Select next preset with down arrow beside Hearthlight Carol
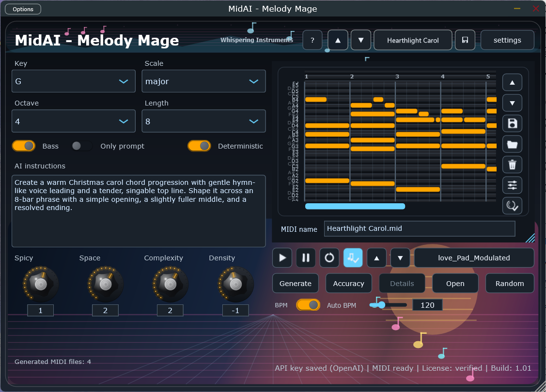546x392 pixels. point(361,40)
